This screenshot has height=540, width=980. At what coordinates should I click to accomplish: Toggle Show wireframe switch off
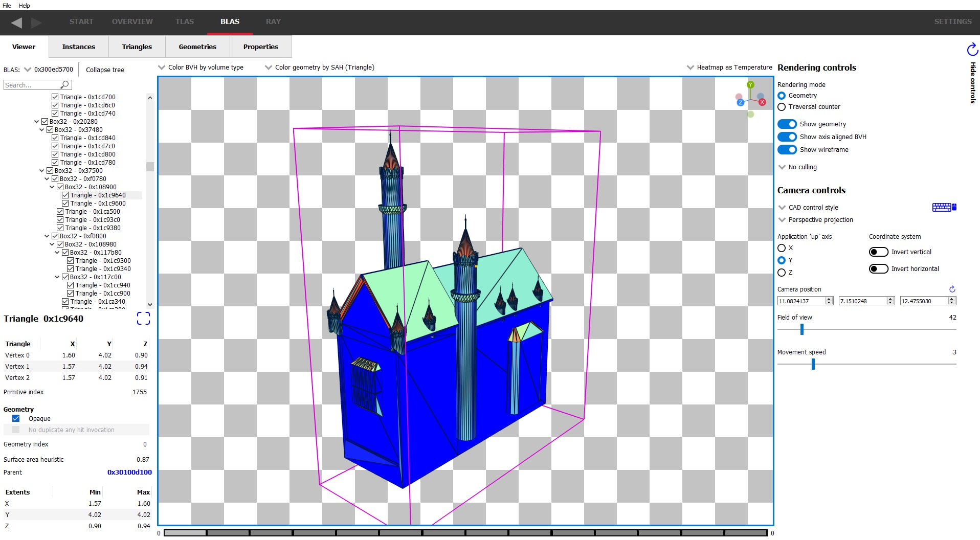click(787, 150)
